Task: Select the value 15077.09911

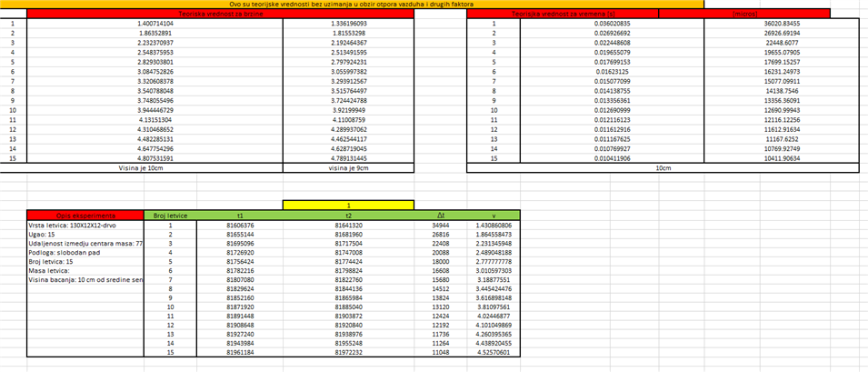Action: pos(782,80)
